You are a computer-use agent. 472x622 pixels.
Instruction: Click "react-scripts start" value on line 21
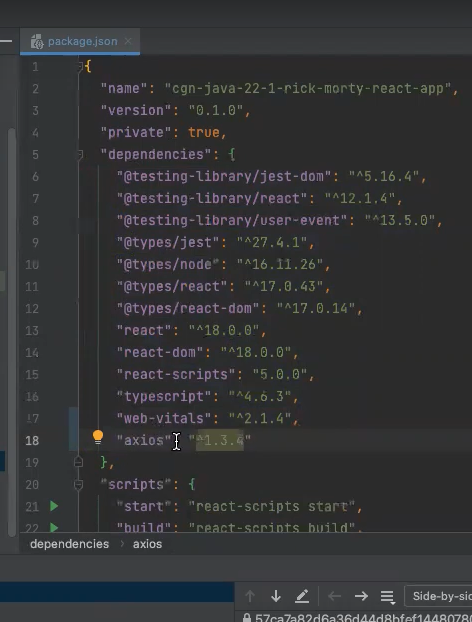[272, 507]
